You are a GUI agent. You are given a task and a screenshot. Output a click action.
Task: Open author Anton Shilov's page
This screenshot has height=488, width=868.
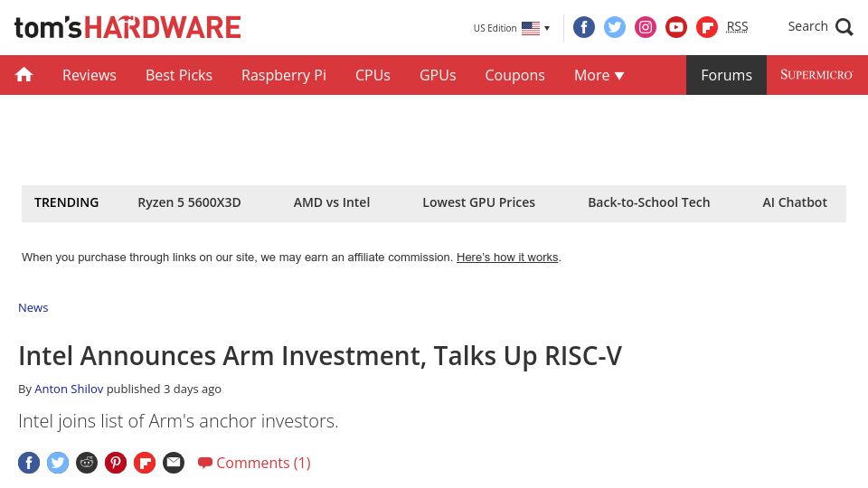[69, 389]
